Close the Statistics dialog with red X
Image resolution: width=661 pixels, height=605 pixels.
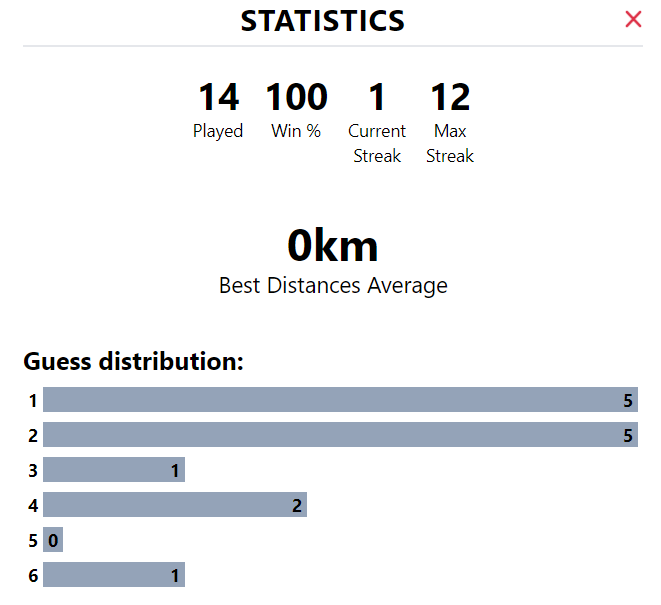click(633, 19)
